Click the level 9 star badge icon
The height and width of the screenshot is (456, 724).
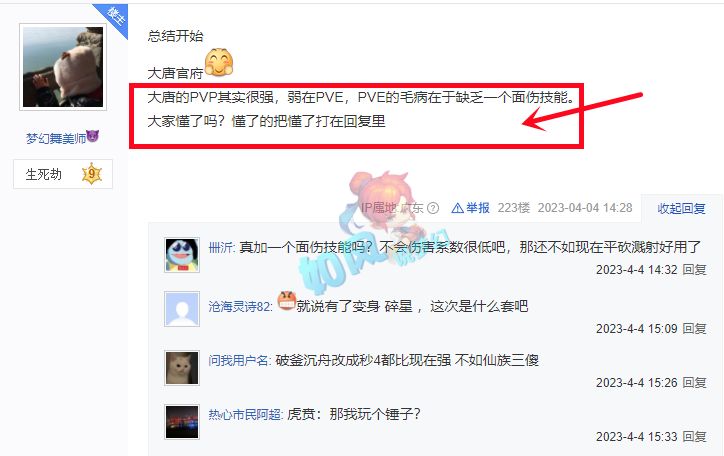pyautogui.click(x=92, y=174)
